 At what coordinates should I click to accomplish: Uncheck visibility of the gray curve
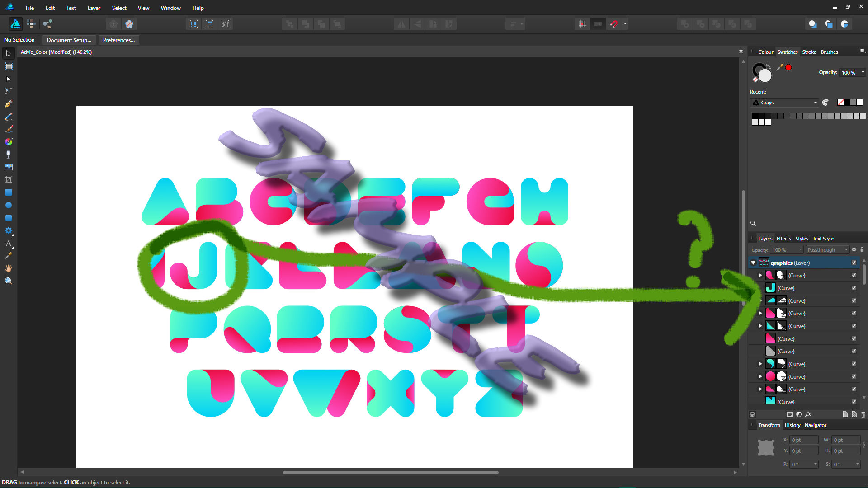[854, 351]
